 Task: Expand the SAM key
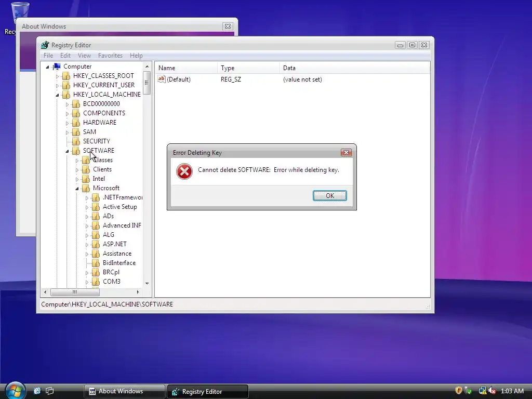tap(67, 132)
